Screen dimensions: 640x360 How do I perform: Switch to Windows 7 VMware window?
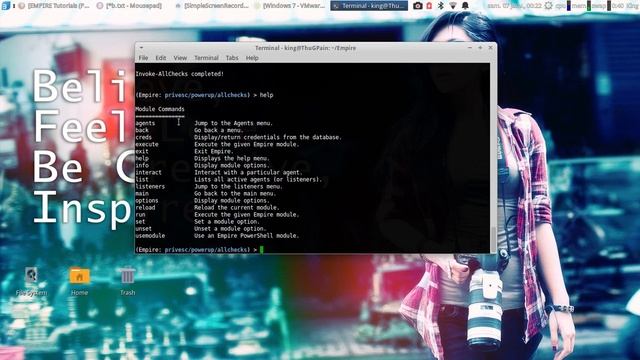point(289,6)
